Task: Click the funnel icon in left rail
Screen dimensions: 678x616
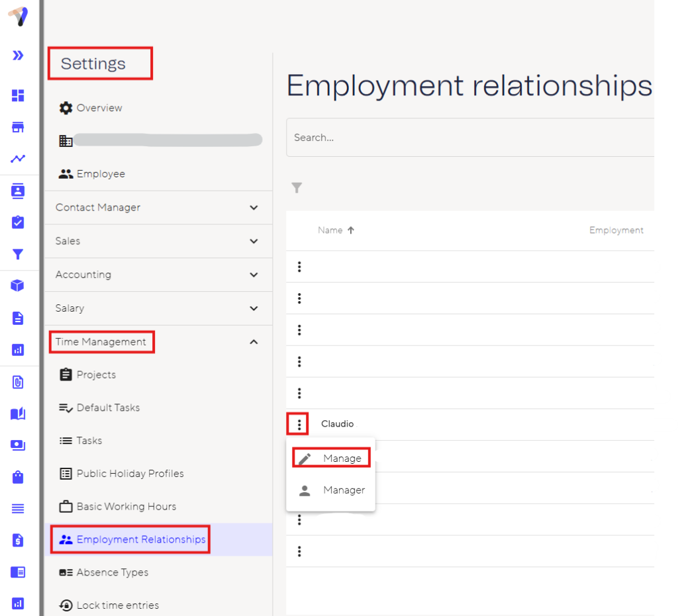Action: click(18, 254)
